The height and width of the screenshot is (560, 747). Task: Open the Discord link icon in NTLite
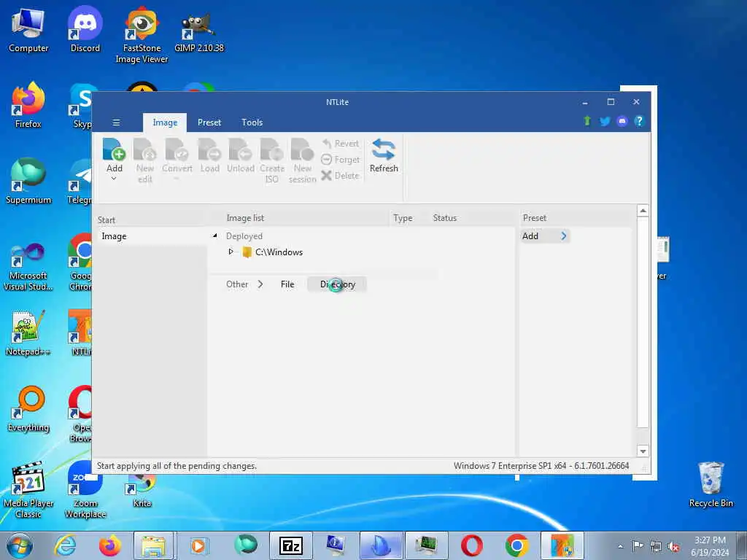[x=622, y=121]
